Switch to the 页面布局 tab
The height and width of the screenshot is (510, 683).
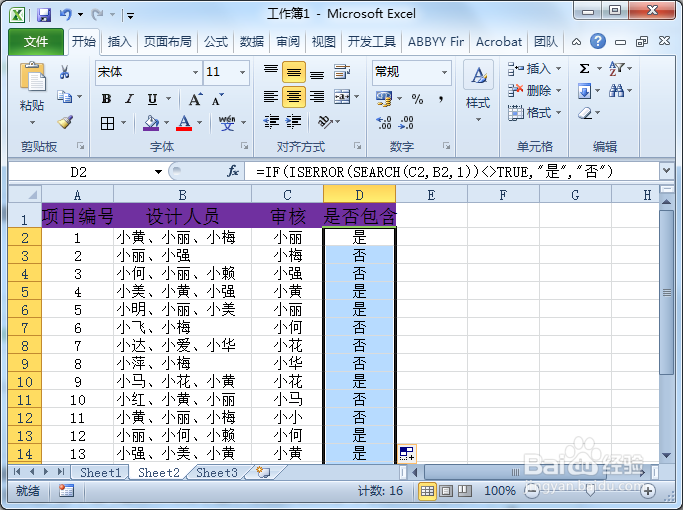pos(168,42)
